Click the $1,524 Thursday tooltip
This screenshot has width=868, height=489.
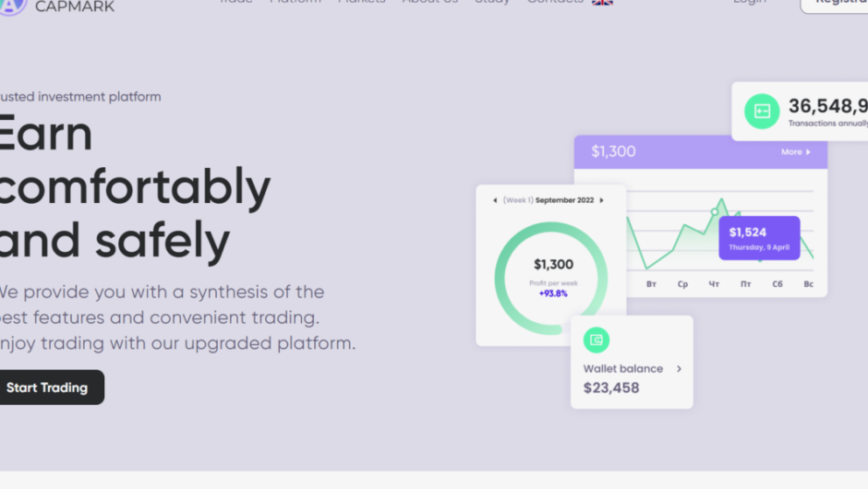click(759, 238)
